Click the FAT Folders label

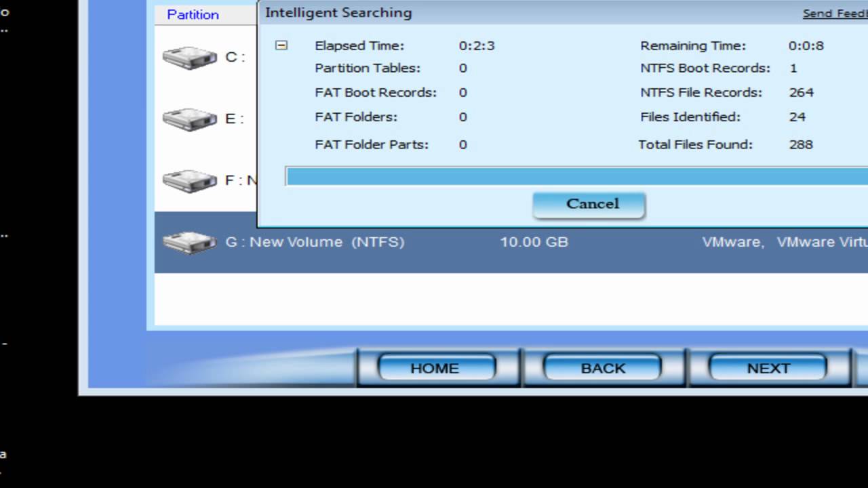[356, 117]
